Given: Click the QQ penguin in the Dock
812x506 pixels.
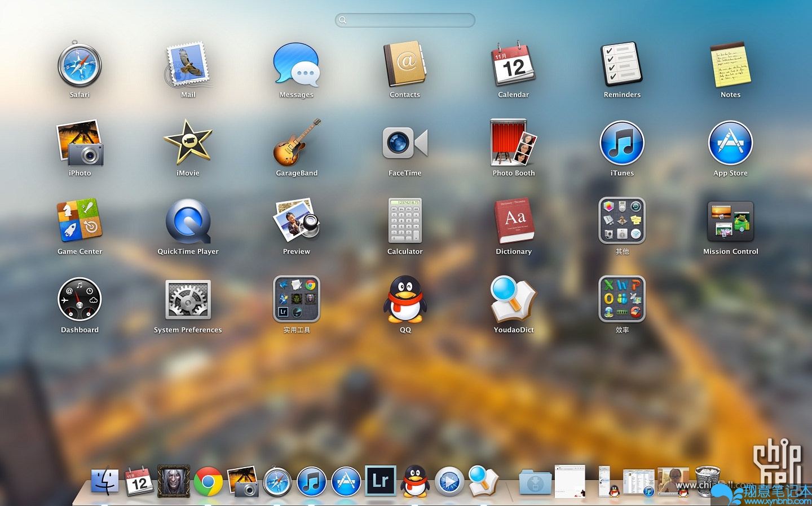Looking at the screenshot, I should pyautogui.click(x=415, y=482).
